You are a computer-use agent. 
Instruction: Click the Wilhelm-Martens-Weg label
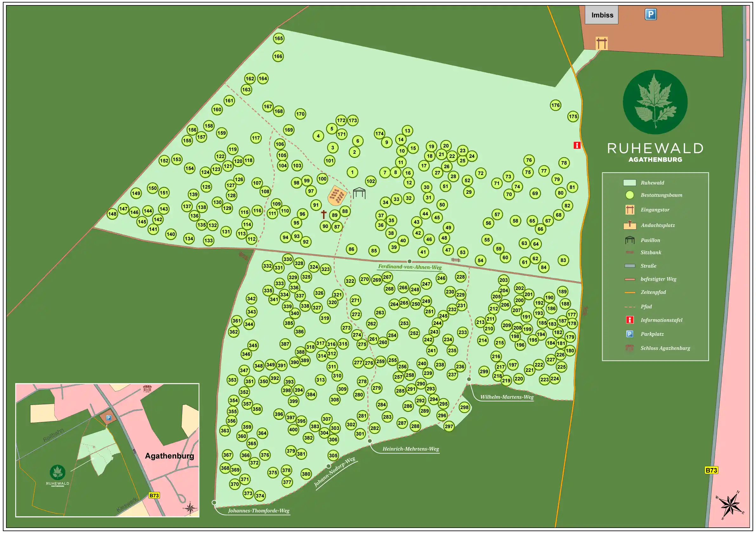(x=506, y=397)
